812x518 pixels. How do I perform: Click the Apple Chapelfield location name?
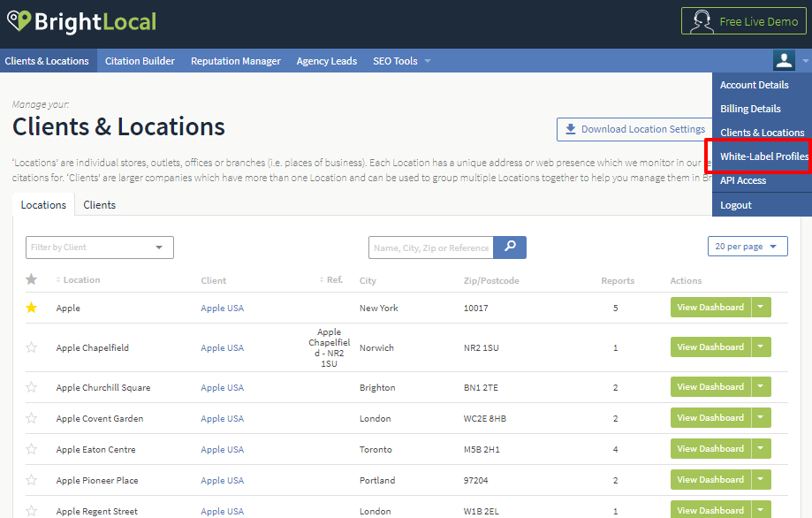pos(92,347)
